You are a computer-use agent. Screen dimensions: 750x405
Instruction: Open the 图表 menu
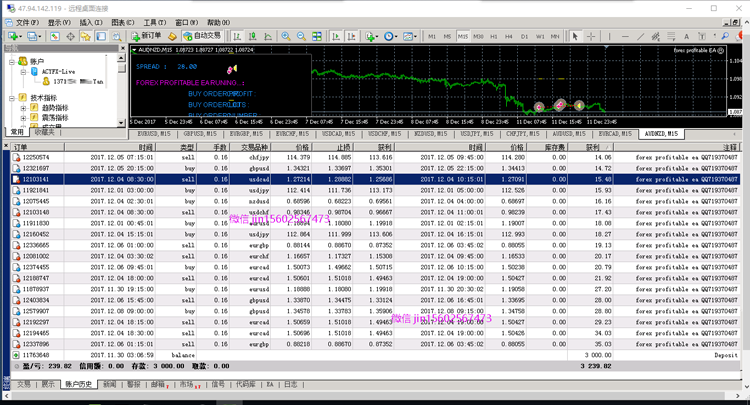(122, 22)
